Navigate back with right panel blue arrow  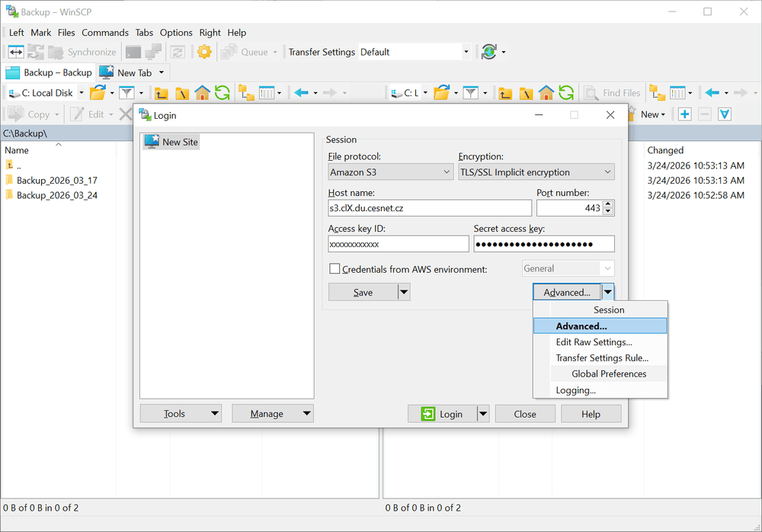[x=712, y=92]
